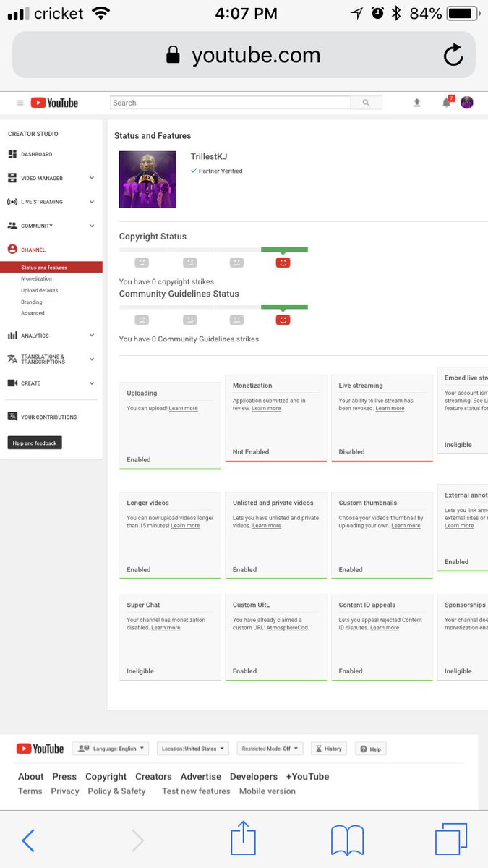Click the Creators footer link
The height and width of the screenshot is (868, 488).
[153, 776]
